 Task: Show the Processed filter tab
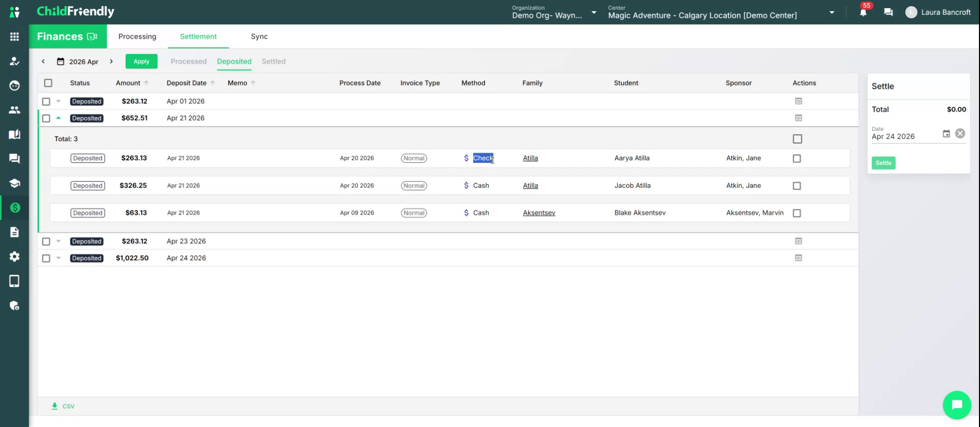pos(189,61)
